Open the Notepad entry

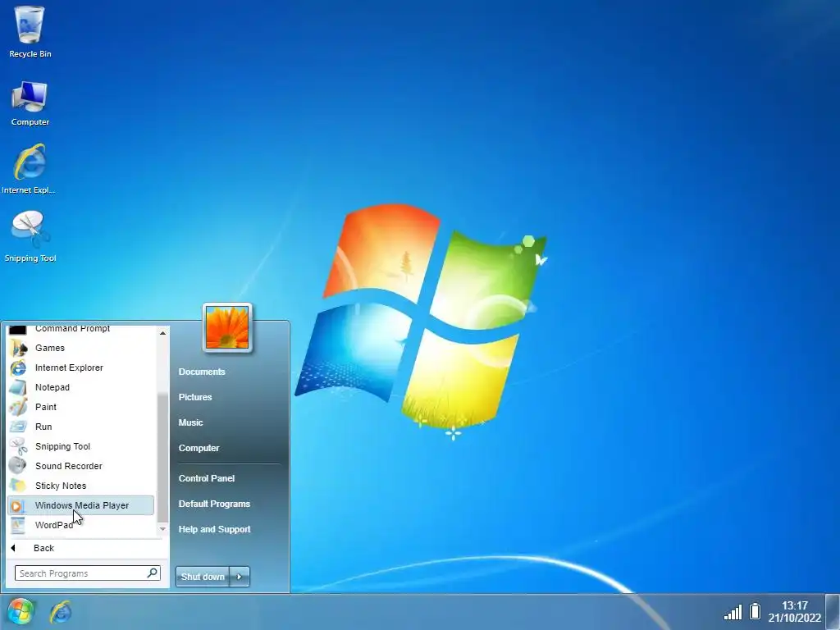pos(81,387)
